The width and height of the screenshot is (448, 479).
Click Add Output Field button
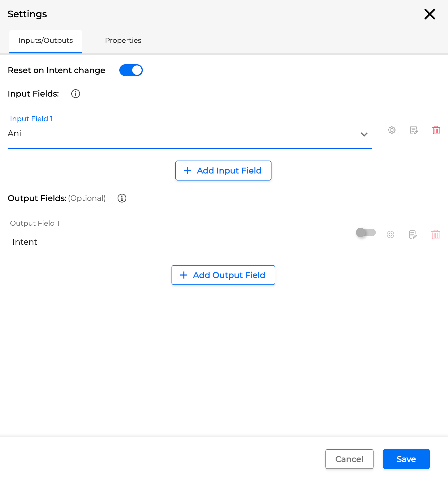pos(223,275)
